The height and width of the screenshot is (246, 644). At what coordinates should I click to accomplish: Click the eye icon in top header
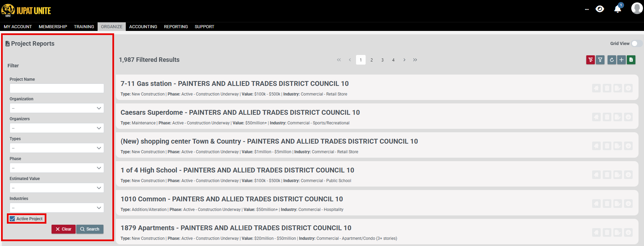pos(600,9)
